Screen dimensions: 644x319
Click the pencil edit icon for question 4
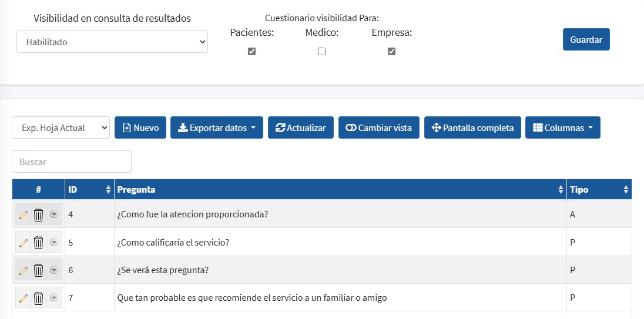tap(24, 214)
